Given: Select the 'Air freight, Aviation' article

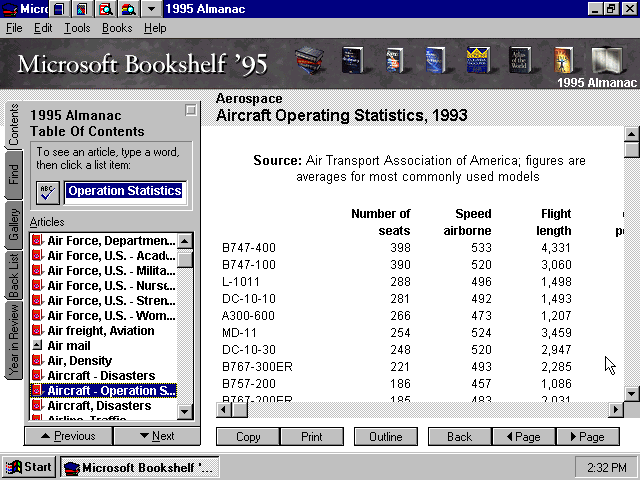Looking at the screenshot, I should (100, 331).
